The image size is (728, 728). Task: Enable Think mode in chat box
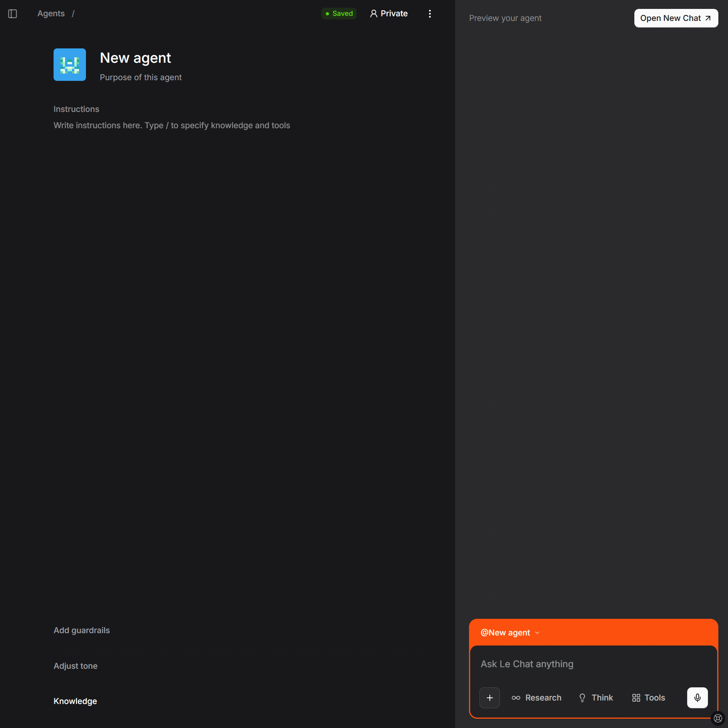[596, 697]
